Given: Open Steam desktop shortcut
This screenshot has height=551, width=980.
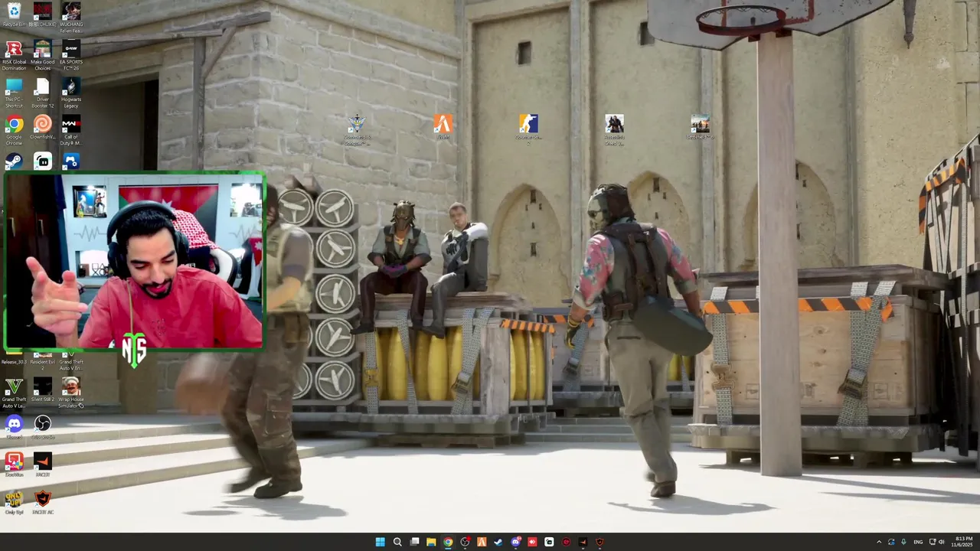Looking at the screenshot, I should click(x=14, y=161).
